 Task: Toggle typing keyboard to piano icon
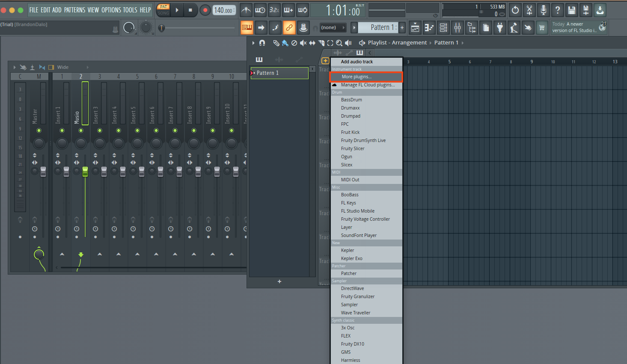pos(247,27)
